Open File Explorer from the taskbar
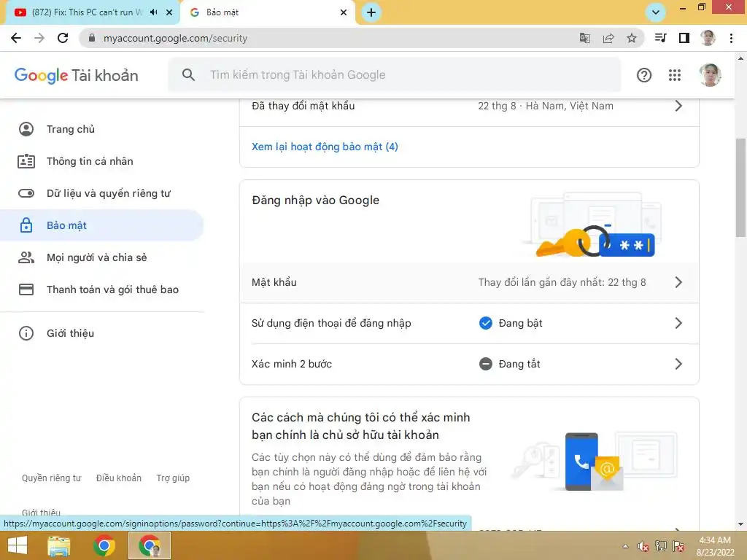Image resolution: width=747 pixels, height=560 pixels. 59,545
